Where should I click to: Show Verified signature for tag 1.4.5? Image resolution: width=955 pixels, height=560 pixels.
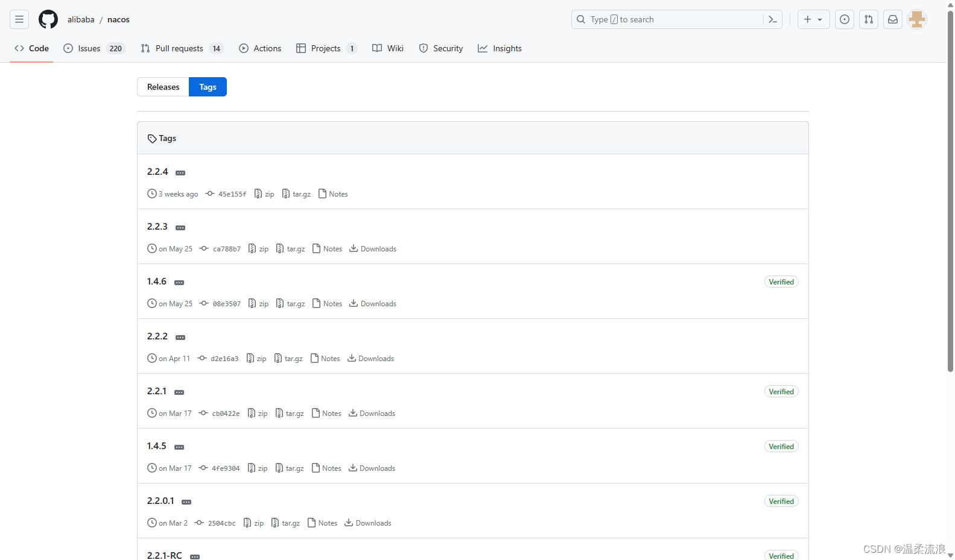click(781, 446)
